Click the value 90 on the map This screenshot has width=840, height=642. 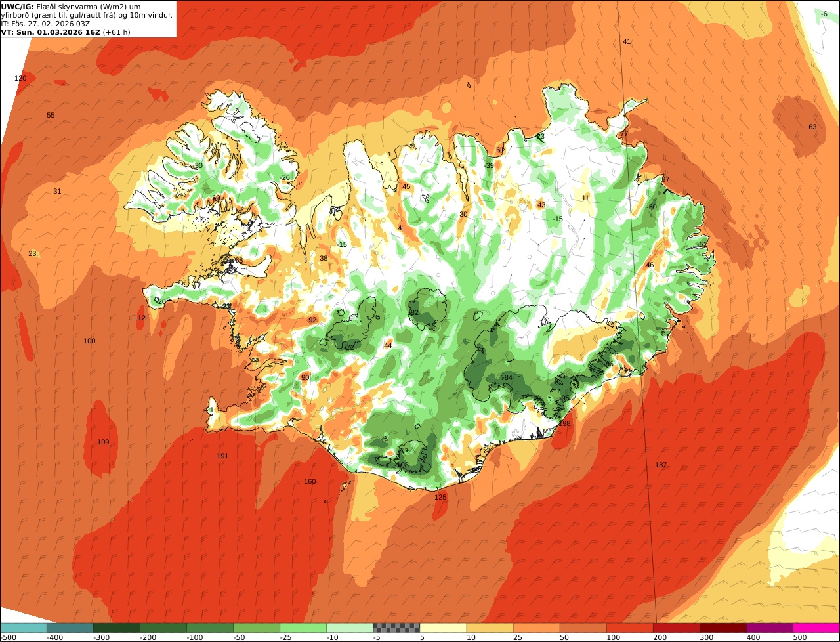click(x=305, y=377)
